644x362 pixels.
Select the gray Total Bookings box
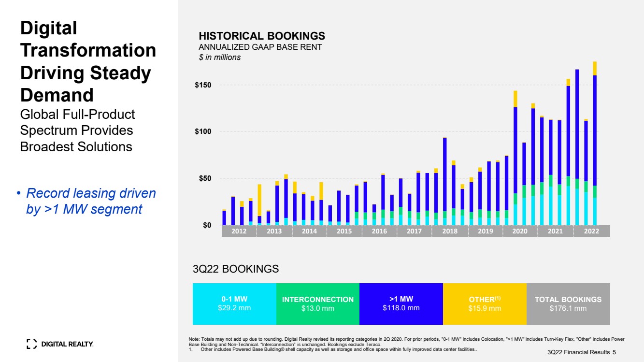568,304
